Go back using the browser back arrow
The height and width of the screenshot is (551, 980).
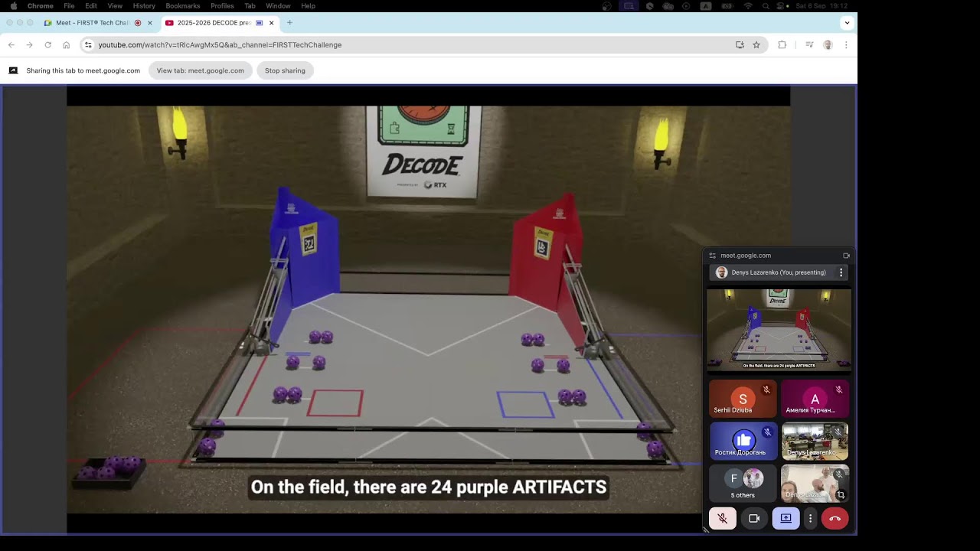(x=11, y=45)
